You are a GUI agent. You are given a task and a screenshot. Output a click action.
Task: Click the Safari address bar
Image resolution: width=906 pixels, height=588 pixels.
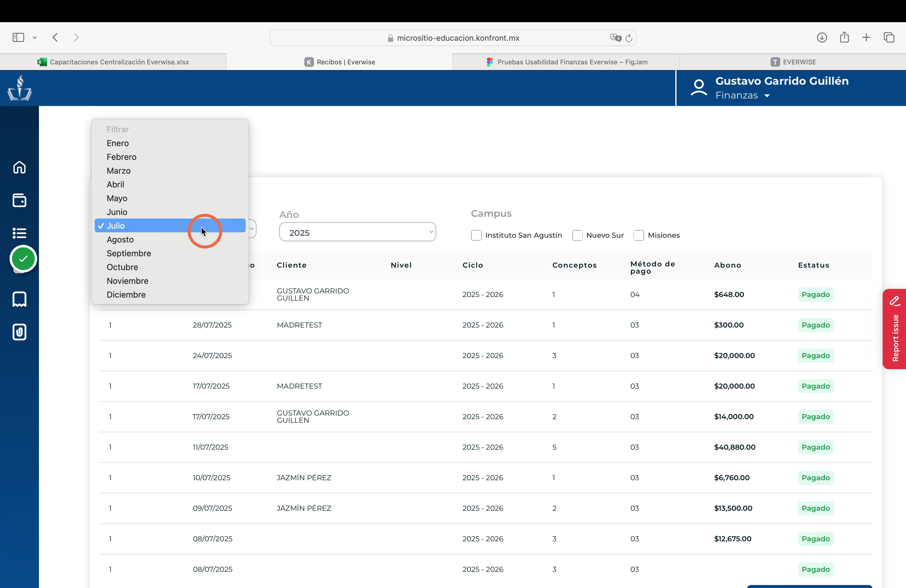coord(453,38)
